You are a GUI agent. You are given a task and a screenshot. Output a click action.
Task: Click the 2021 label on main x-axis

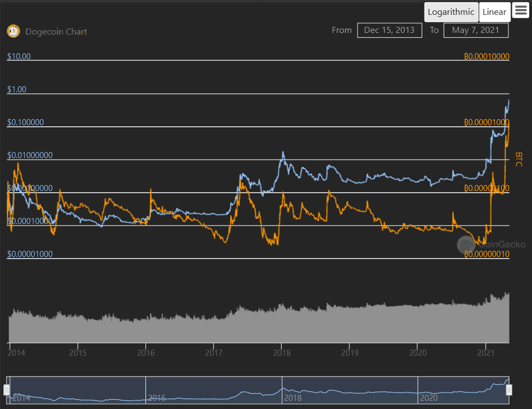(x=486, y=352)
